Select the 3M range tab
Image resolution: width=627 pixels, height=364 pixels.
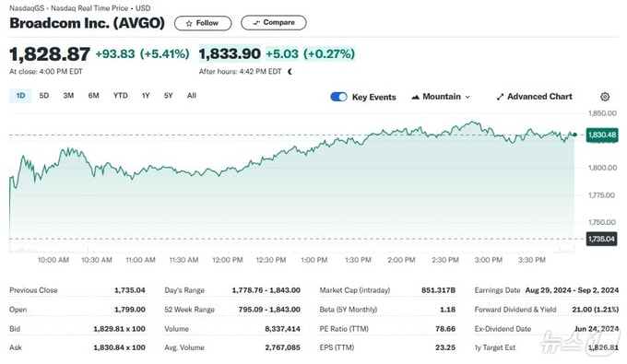[68, 96]
